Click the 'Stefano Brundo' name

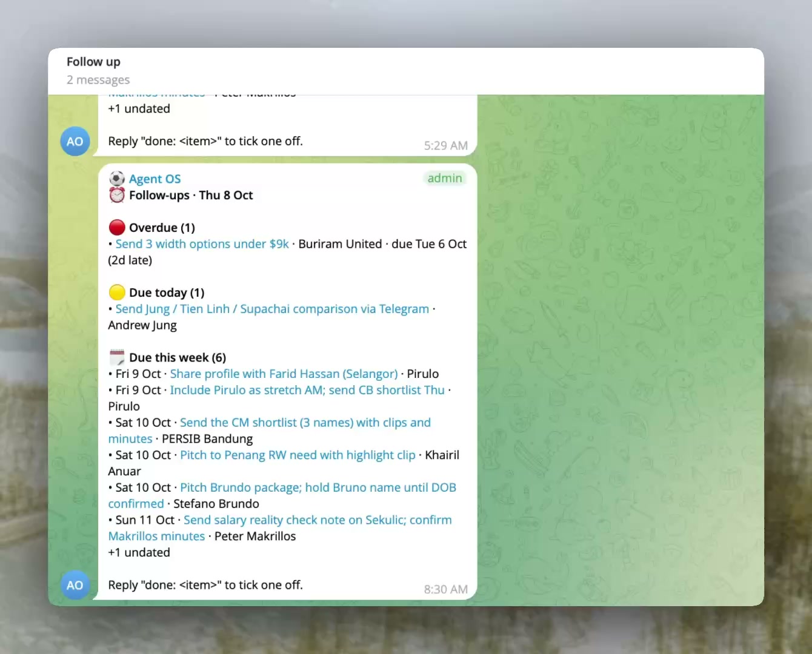pos(216,504)
